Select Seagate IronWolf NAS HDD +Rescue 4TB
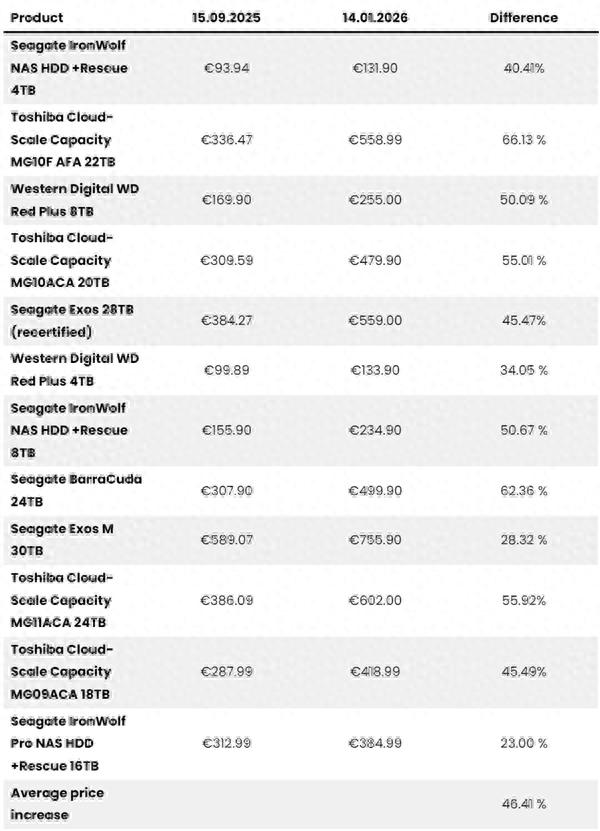 (x=69, y=68)
